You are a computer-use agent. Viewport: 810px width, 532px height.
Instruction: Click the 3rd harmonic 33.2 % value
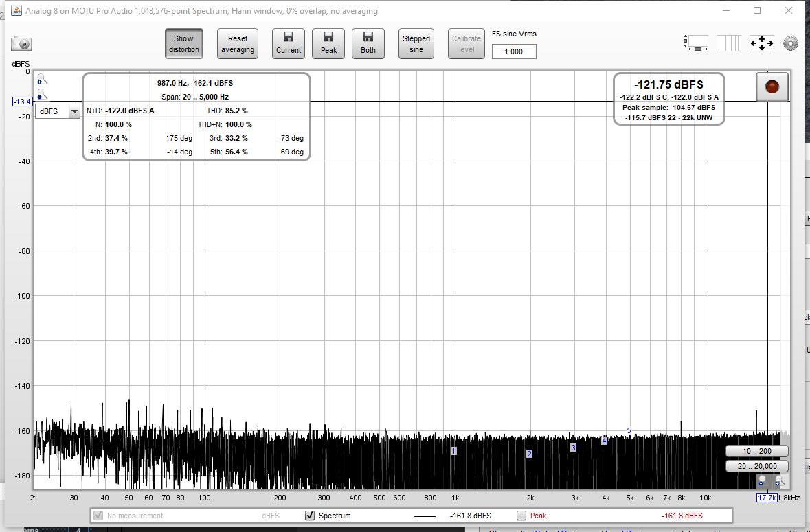[236, 138]
